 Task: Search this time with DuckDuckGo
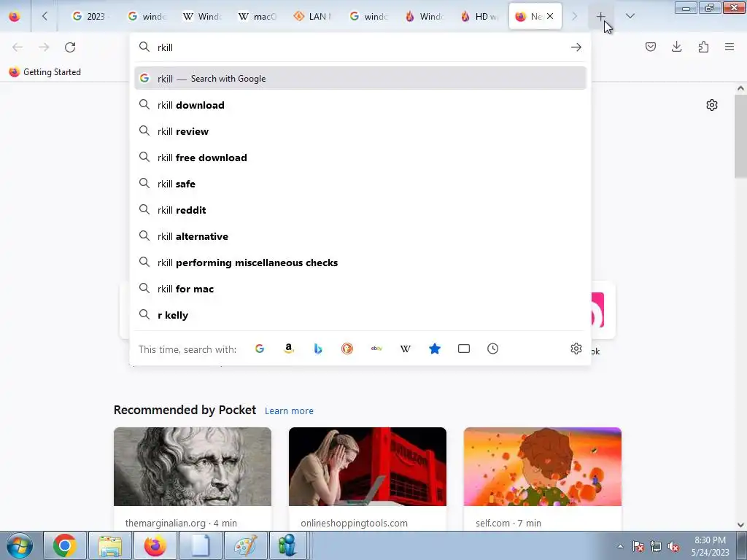(347, 349)
